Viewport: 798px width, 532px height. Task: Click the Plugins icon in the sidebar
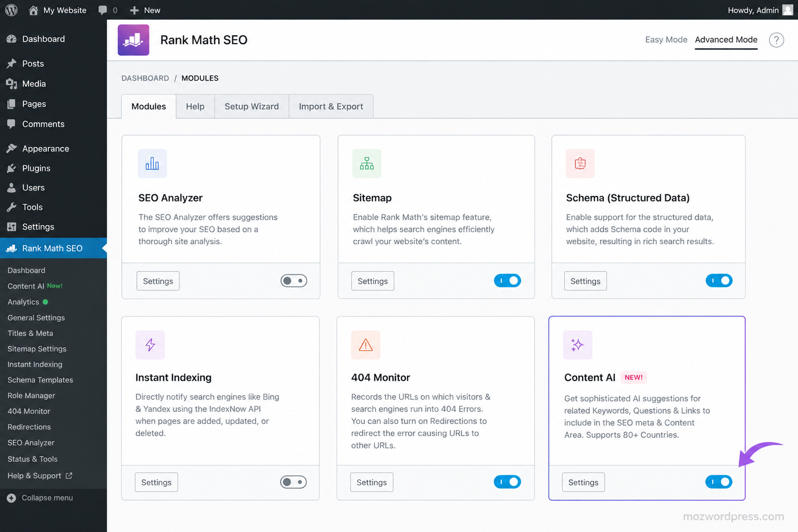click(11, 168)
